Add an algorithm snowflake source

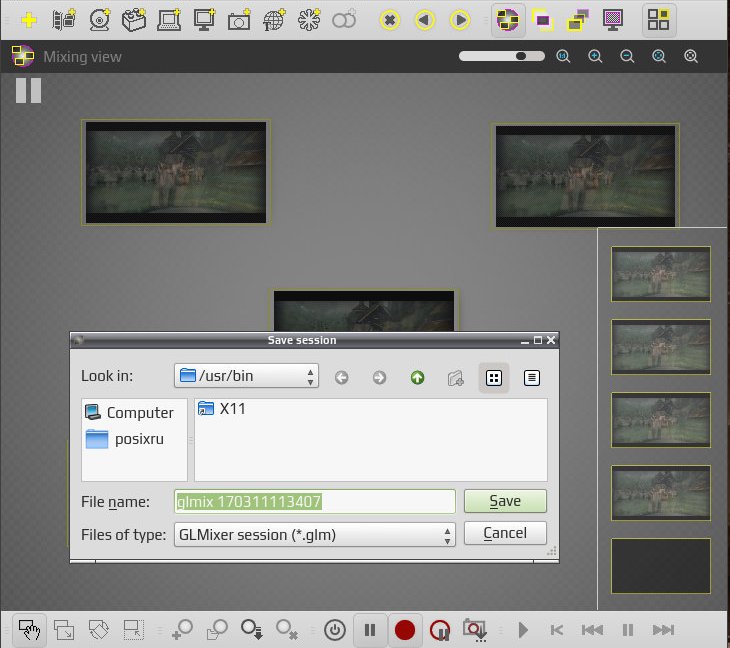(x=309, y=20)
